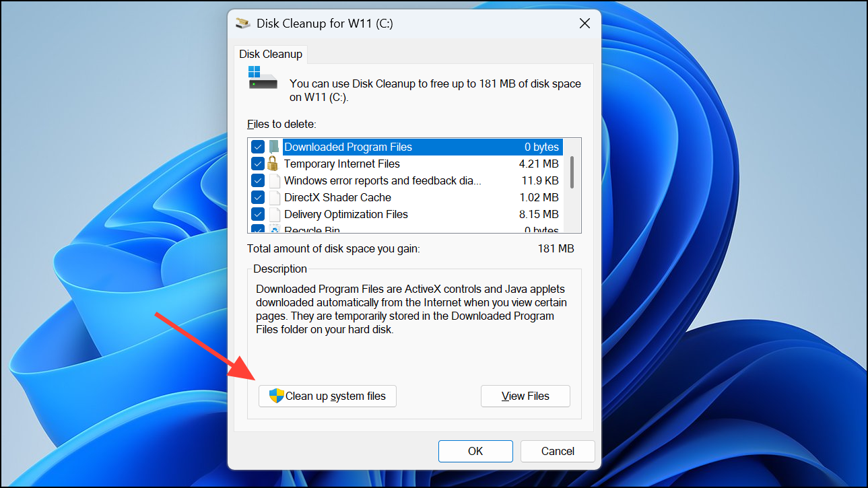Uncheck Downloaded Program Files
Viewport: 868px width, 488px height.
[258, 147]
